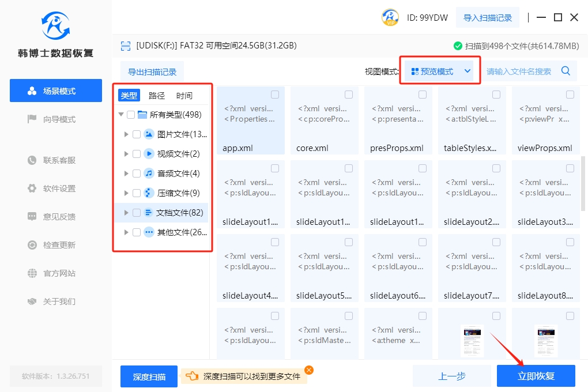Click the VIP badge avatar icon
Viewport: 588px width, 392px height.
click(x=390, y=17)
